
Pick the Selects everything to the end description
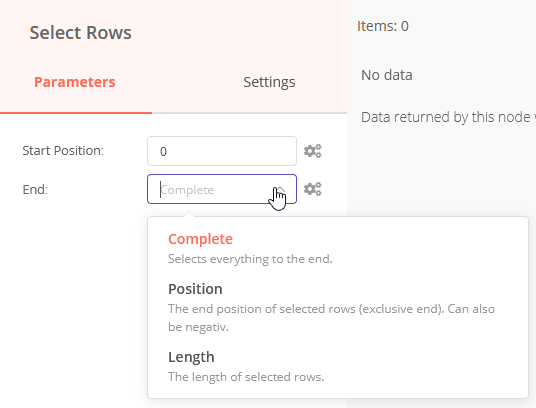pyautogui.click(x=250, y=259)
